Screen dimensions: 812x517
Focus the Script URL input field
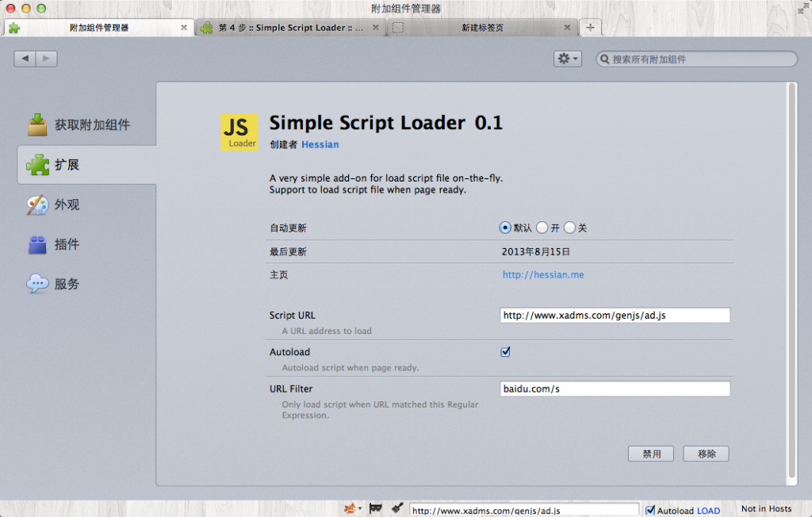(x=615, y=315)
